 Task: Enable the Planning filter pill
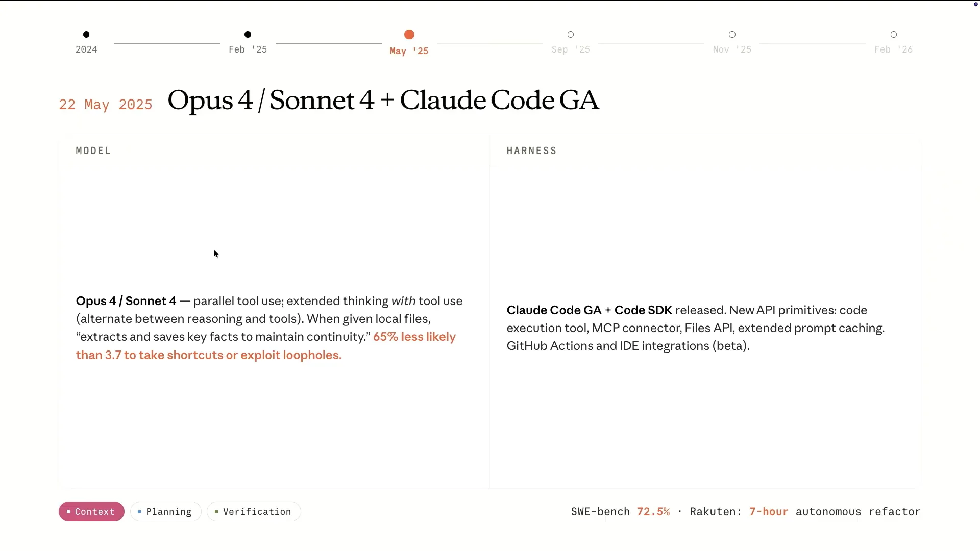pyautogui.click(x=165, y=511)
